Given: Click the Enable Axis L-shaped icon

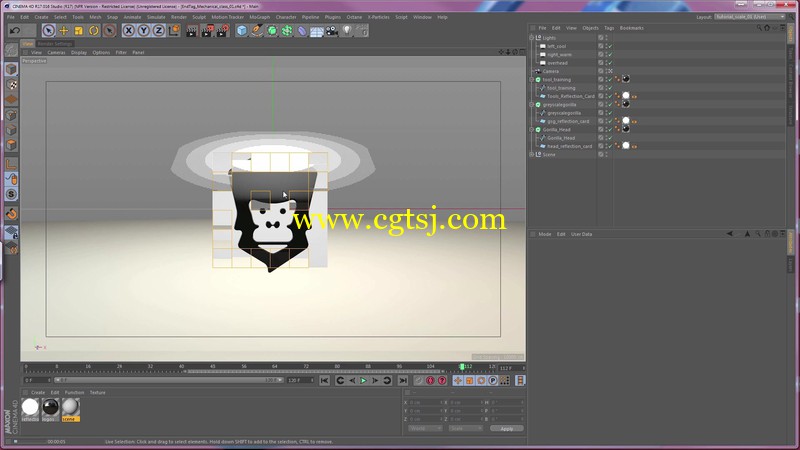Looking at the screenshot, I should pos(11,164).
